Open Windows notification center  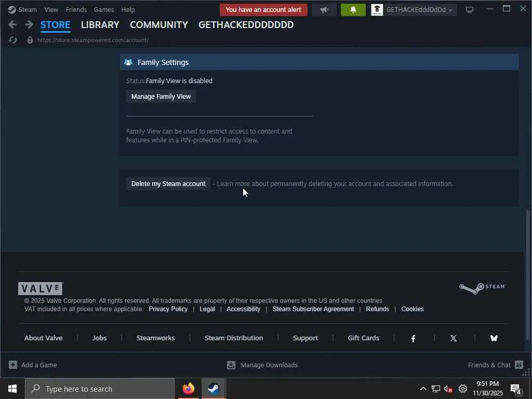[x=516, y=389]
